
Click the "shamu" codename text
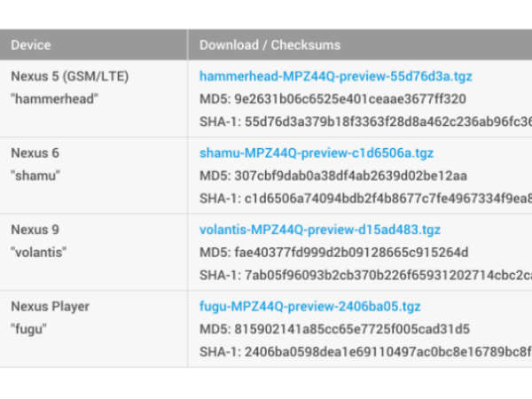[x=35, y=176]
